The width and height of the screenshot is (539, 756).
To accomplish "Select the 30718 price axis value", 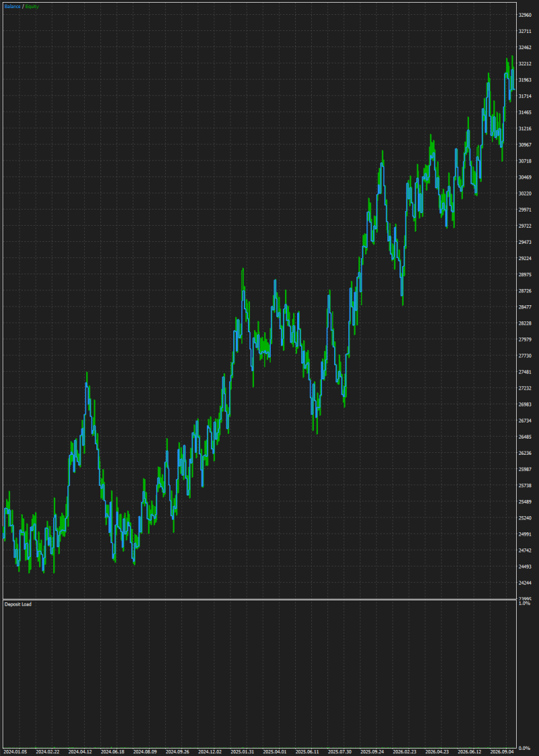I will tap(525, 161).
